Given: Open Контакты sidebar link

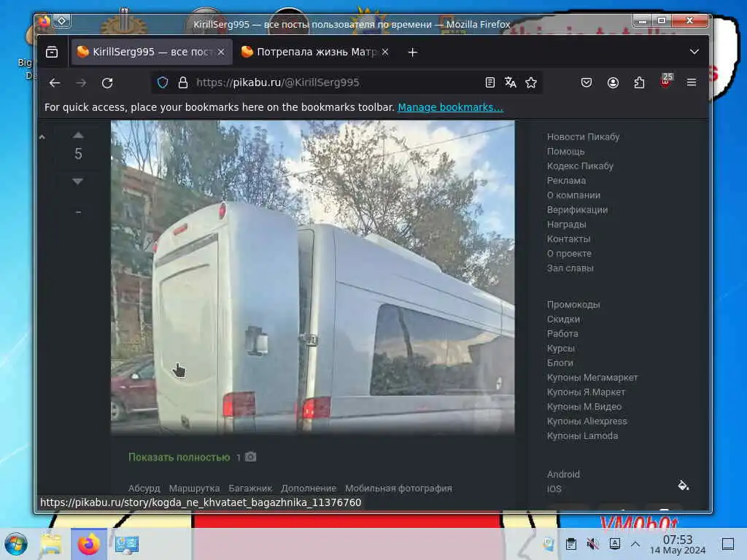Looking at the screenshot, I should coord(568,239).
